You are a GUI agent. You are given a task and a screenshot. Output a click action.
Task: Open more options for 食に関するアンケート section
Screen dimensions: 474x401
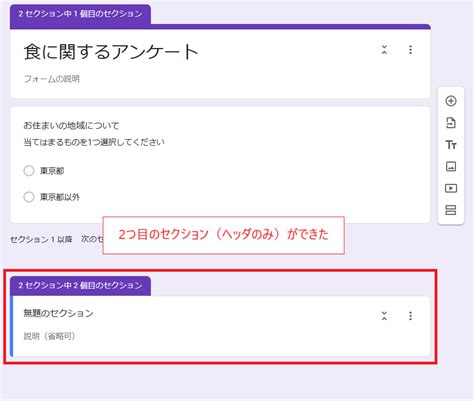(410, 50)
